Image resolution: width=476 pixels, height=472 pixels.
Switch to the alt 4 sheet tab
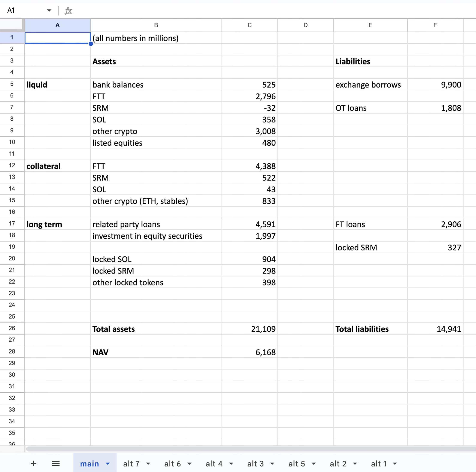(214, 464)
